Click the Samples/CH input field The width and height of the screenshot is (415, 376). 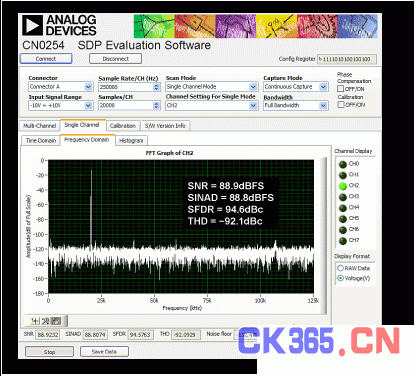coord(129,106)
